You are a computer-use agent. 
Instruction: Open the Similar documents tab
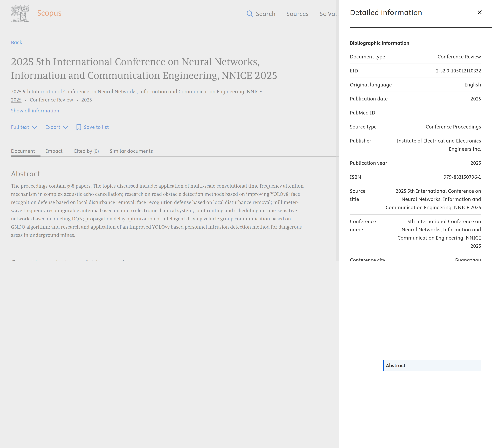pyautogui.click(x=131, y=151)
